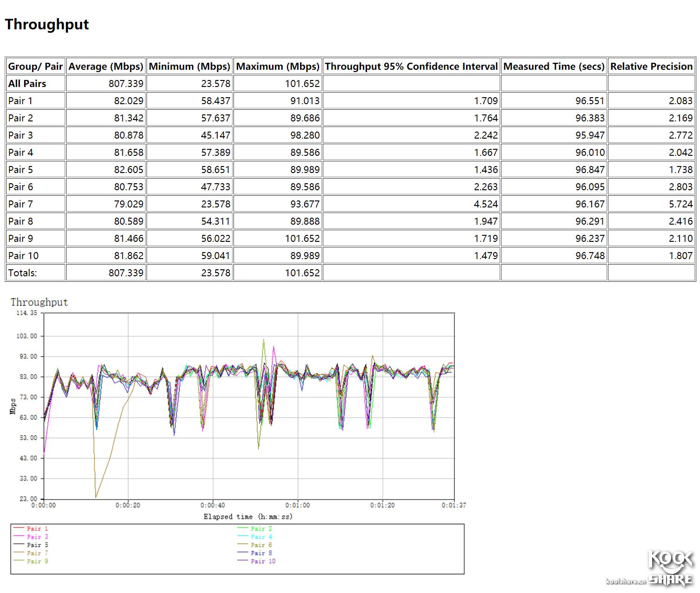Select the All Pairs row label

click(27, 84)
